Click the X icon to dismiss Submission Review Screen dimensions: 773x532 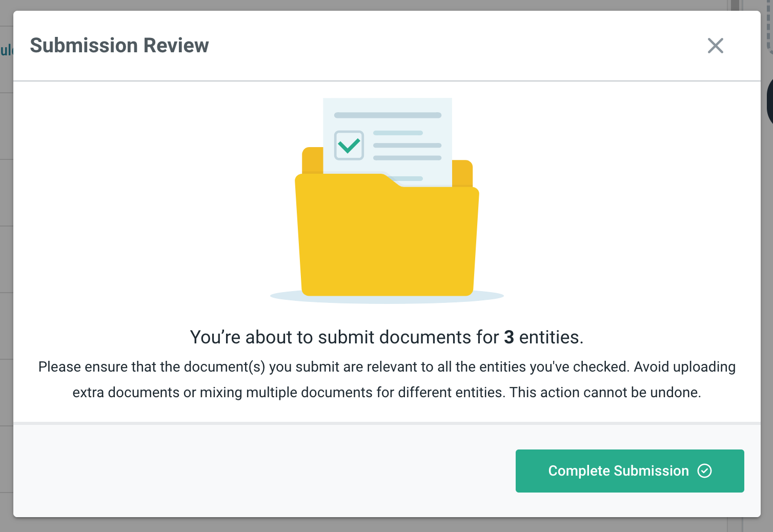[716, 46]
